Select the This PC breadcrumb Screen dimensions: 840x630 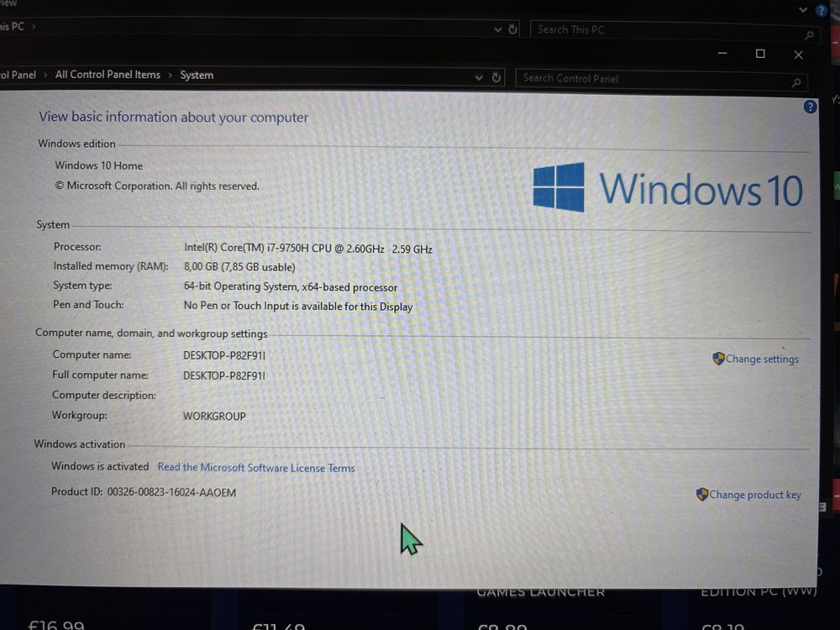[x=13, y=26]
